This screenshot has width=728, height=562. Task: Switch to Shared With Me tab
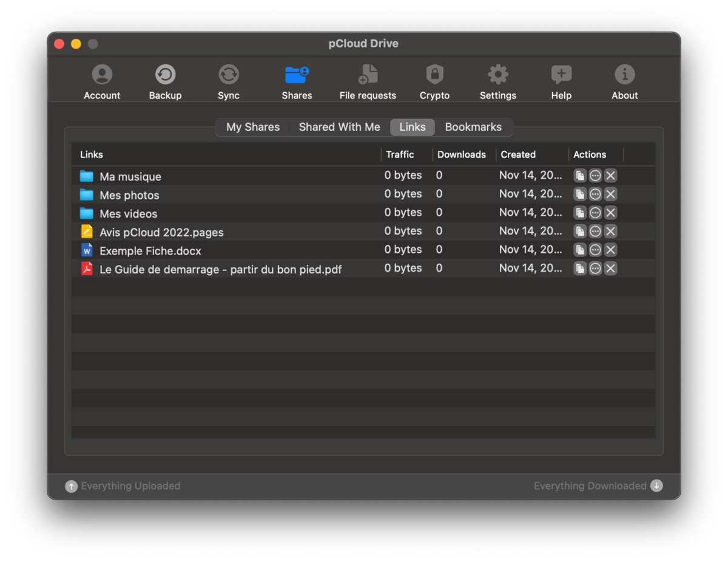point(340,127)
